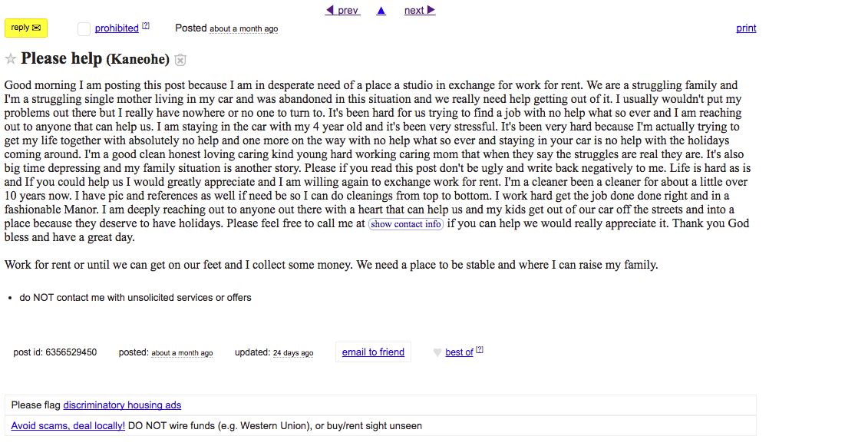Screen dimensions: 868x446
Task: Open the prohibited link
Action: (x=116, y=28)
